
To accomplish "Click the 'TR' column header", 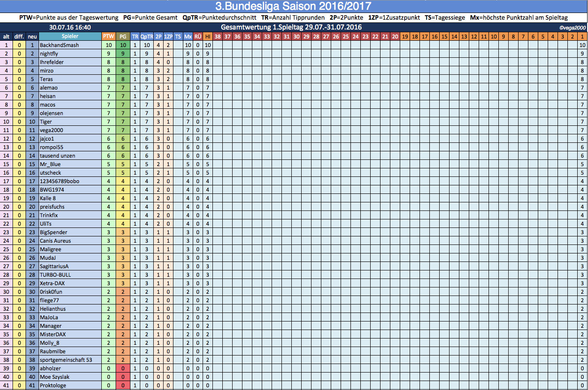I will (135, 36).
